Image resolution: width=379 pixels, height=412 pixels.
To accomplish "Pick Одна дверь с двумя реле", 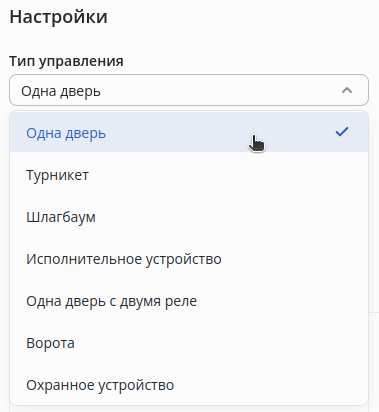I will tap(189, 301).
